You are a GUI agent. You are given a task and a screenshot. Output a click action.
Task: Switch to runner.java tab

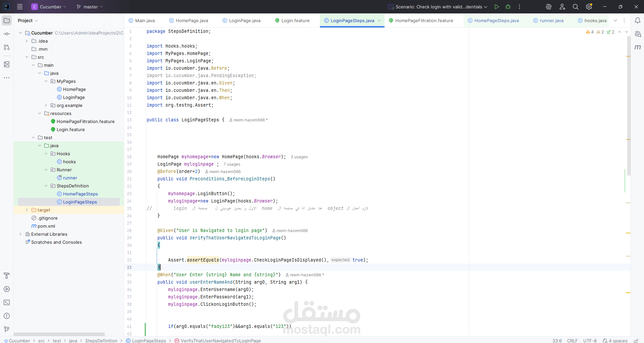[548, 20]
